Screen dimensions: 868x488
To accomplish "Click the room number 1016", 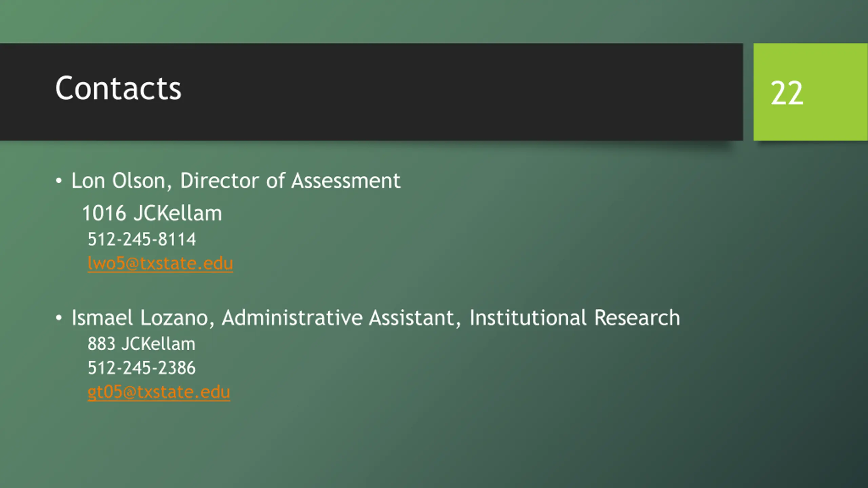I will [104, 213].
